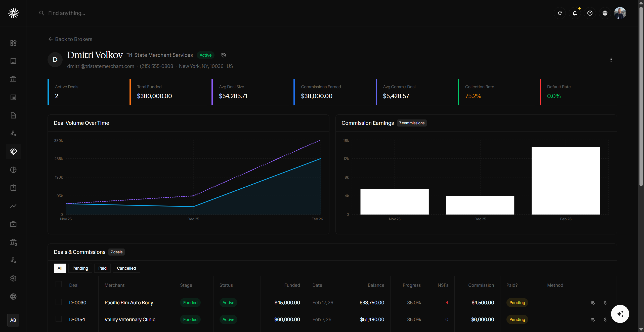Select the Cancelled filter tab
644x332 pixels.
[126, 268]
